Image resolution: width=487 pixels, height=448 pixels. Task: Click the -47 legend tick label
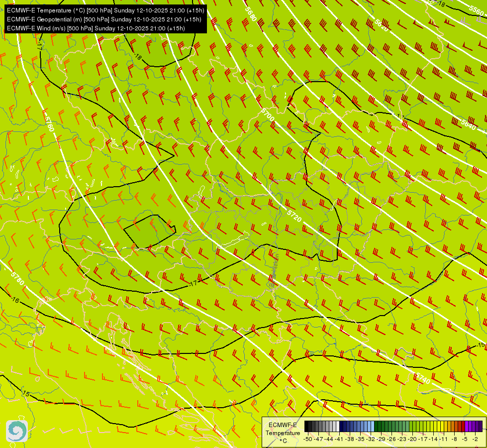pos(318,439)
